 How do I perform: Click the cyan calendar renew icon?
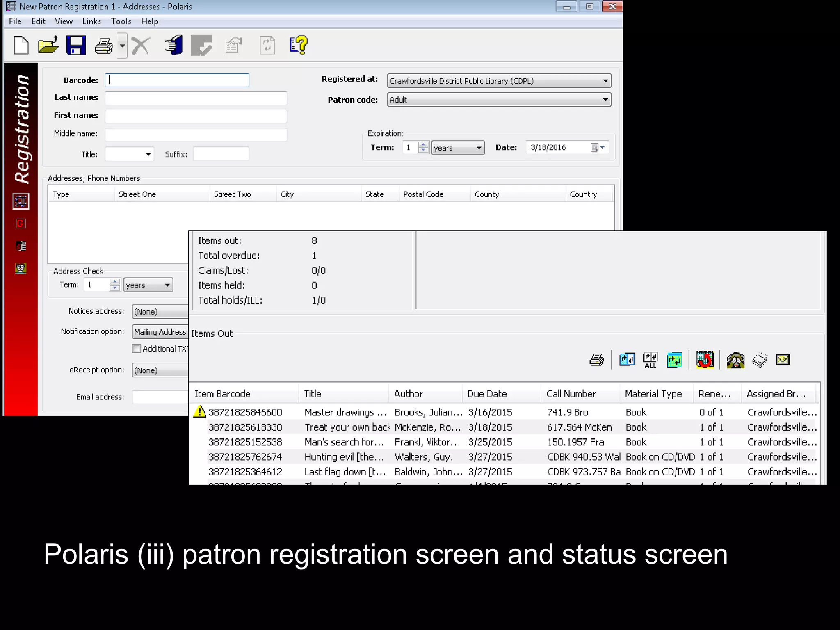tap(674, 360)
